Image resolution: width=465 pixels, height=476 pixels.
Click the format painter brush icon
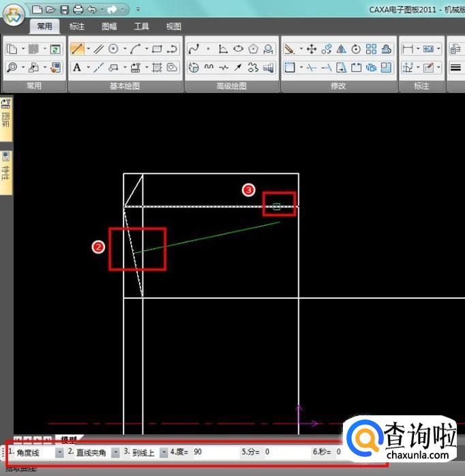coord(55,68)
